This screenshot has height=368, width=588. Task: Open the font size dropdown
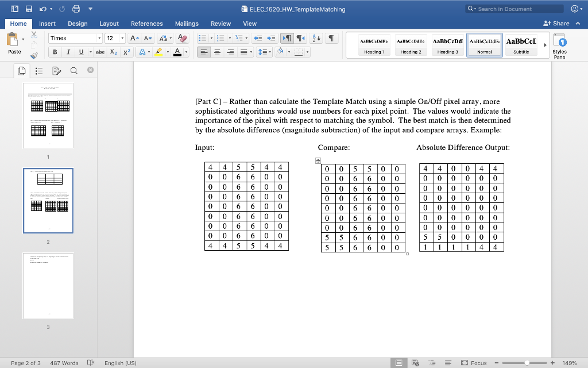(122, 39)
